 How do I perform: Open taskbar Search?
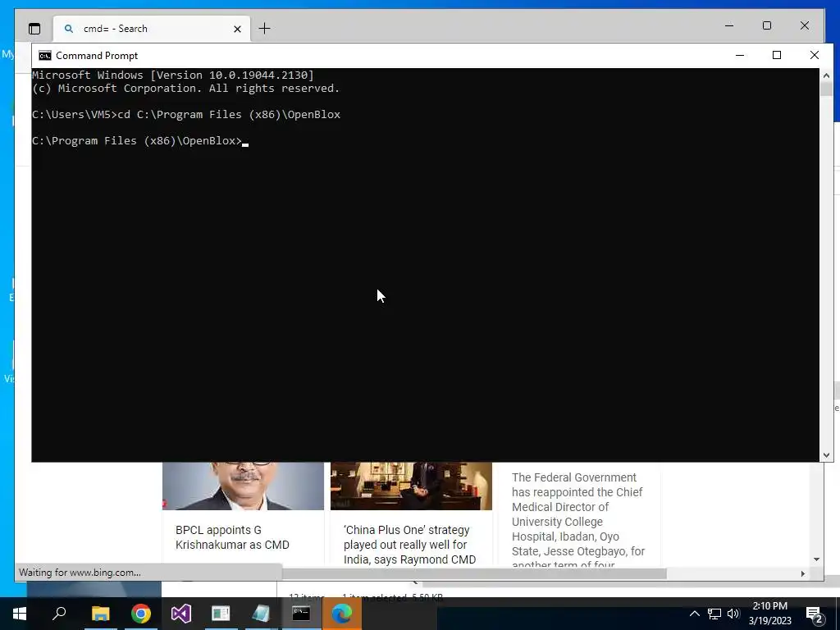point(59,614)
